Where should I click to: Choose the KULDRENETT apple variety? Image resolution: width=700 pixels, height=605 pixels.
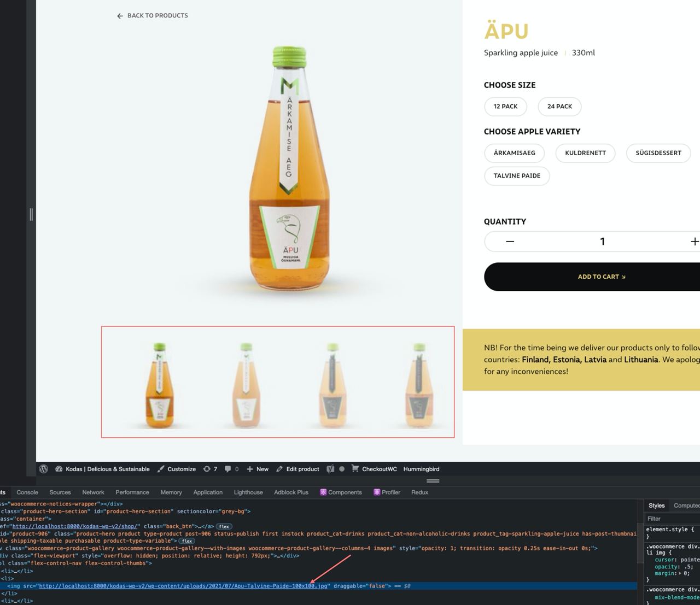[585, 153]
